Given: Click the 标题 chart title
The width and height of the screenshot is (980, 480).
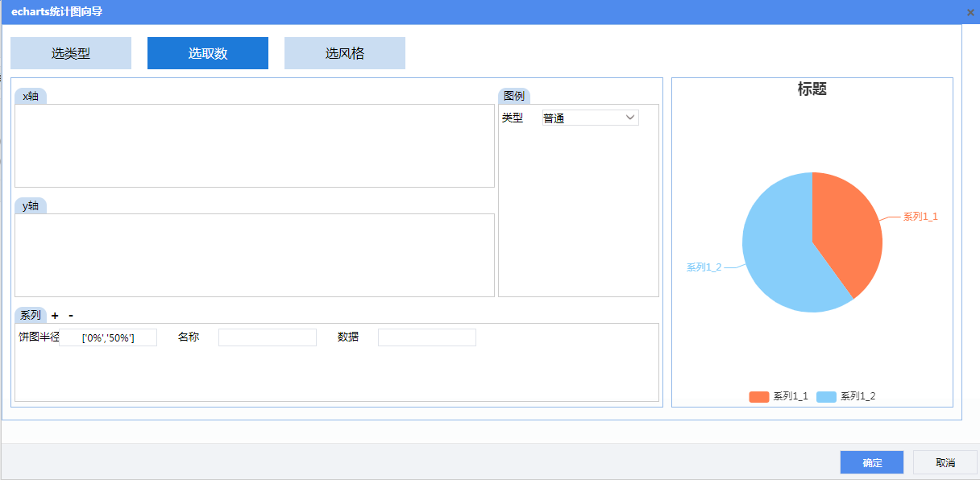Looking at the screenshot, I should (x=812, y=89).
